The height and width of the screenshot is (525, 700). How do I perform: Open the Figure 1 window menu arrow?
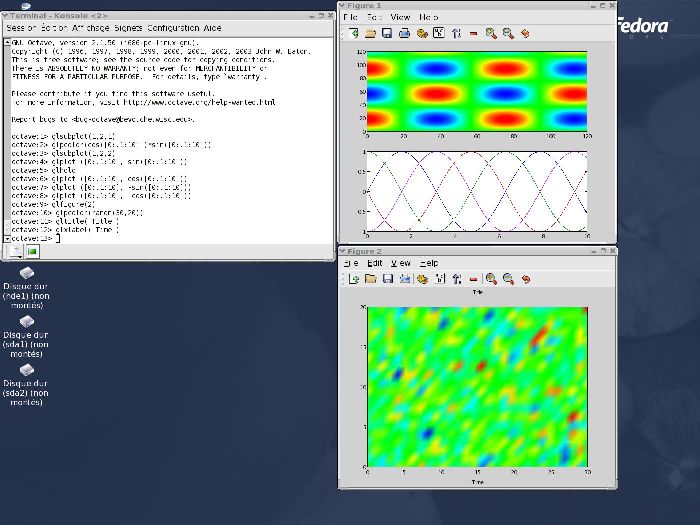342,6
